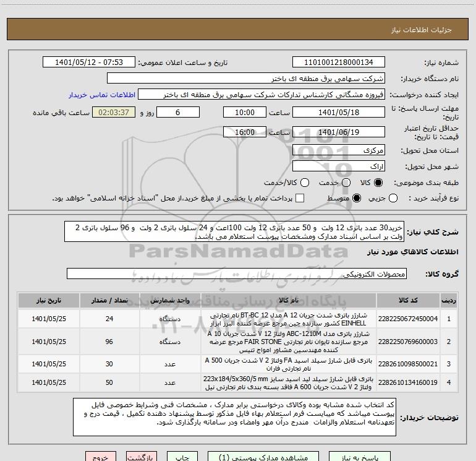Click the تعداد / مقدار column header

pos(109,300)
